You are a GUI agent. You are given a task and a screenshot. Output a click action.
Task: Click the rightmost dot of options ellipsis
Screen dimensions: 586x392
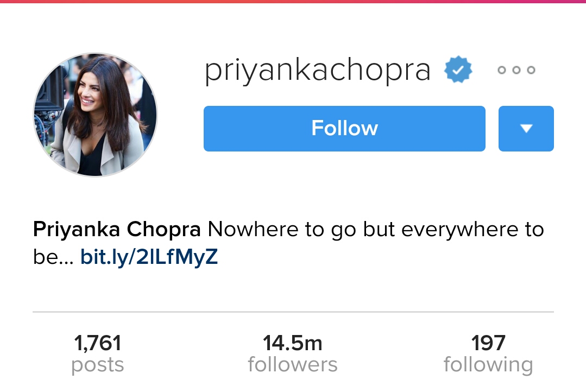(x=531, y=70)
